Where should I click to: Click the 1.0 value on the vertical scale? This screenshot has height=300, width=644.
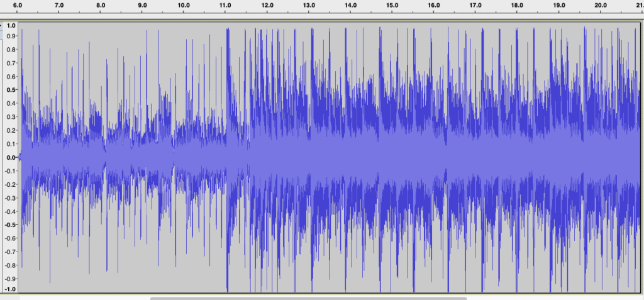point(11,26)
